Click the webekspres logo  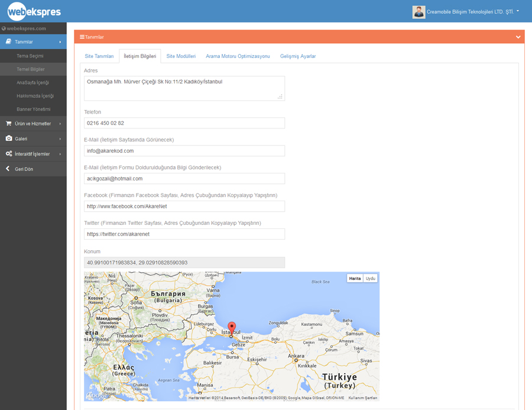[x=34, y=11]
